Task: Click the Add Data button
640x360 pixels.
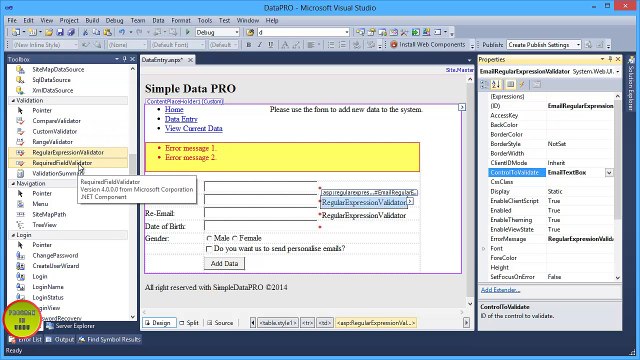Action: point(224,264)
